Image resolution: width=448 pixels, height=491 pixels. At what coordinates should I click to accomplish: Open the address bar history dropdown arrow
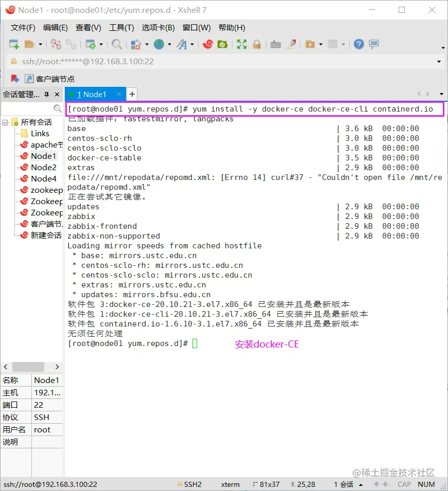click(439, 62)
